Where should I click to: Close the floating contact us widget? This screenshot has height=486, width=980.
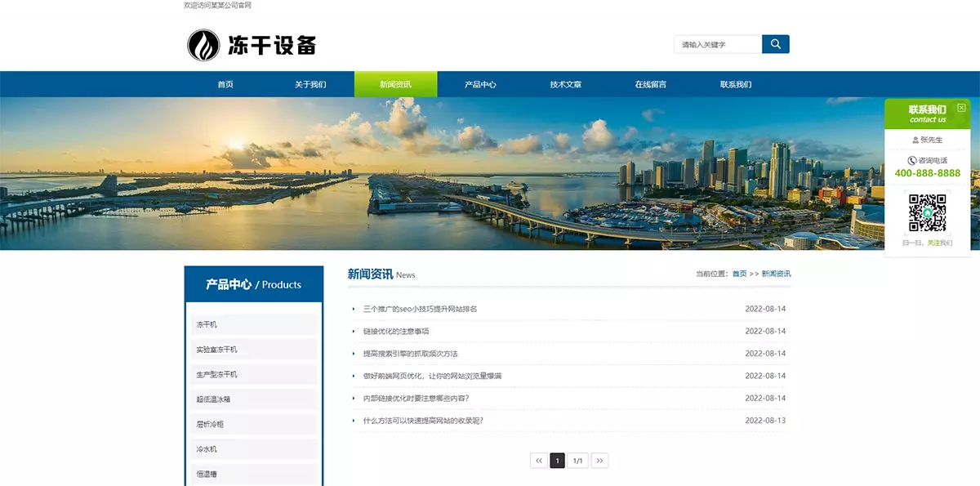click(x=961, y=108)
